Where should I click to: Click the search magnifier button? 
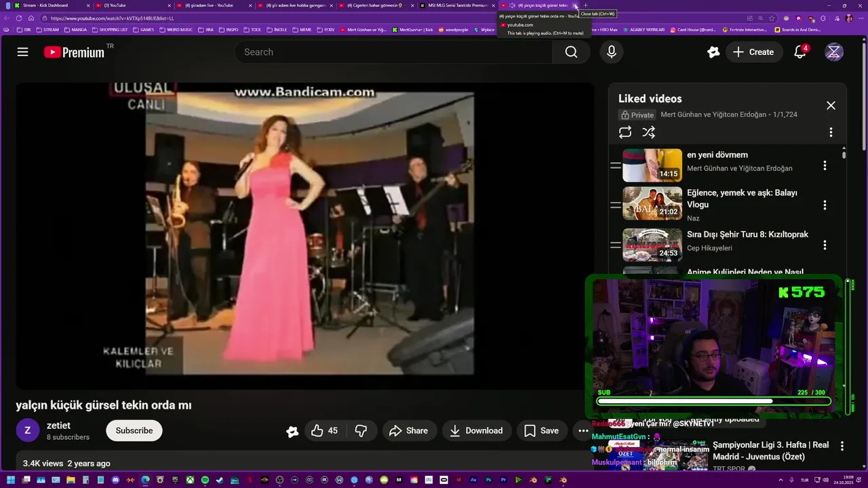pos(571,52)
